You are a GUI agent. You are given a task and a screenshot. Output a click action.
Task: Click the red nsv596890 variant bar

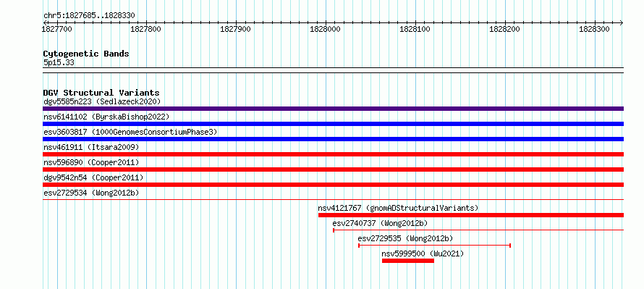pyautogui.click(x=333, y=169)
